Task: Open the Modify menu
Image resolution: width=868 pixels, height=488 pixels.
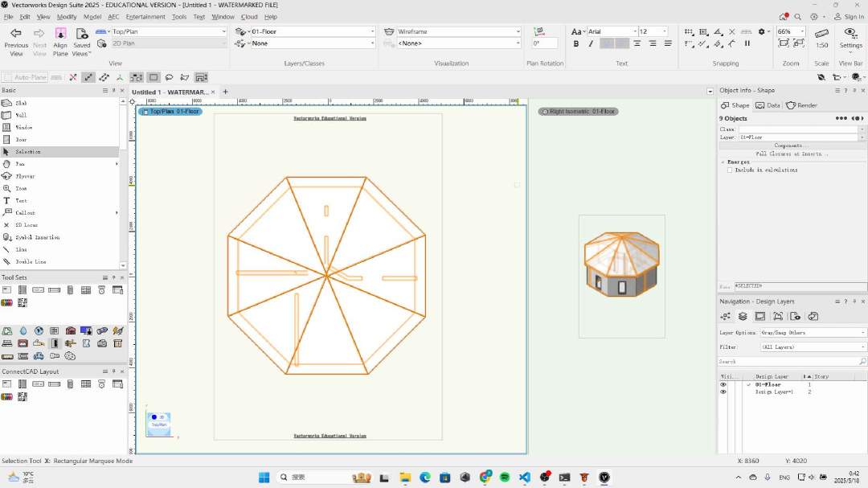Action: (x=67, y=16)
